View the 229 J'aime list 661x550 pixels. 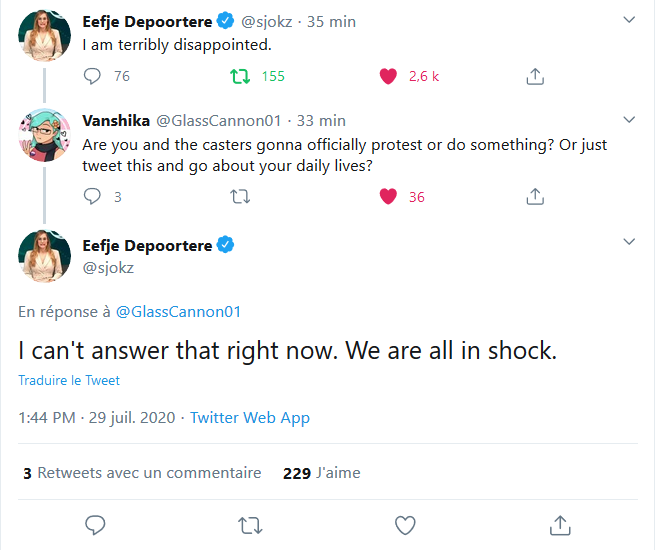pyautogui.click(x=321, y=473)
